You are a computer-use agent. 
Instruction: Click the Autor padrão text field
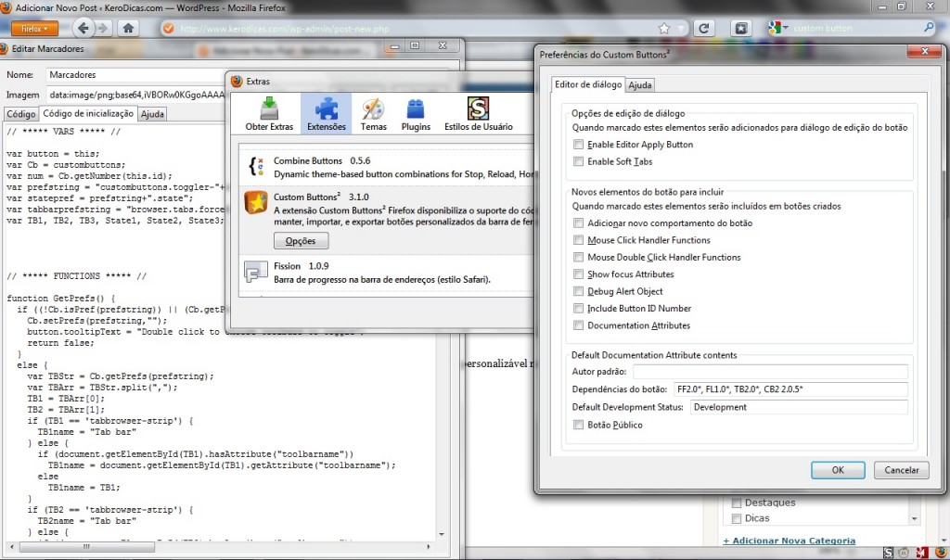point(770,371)
